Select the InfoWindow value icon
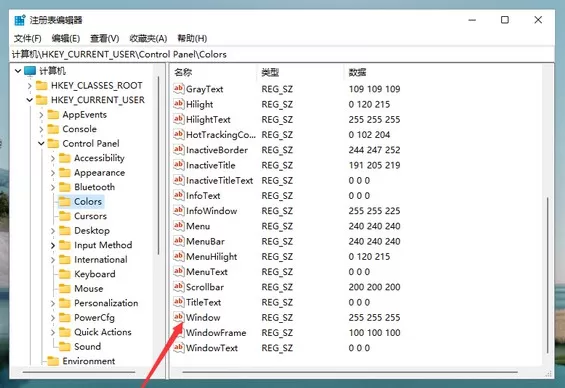Screen dimensions: 565x388 pyautogui.click(x=178, y=210)
